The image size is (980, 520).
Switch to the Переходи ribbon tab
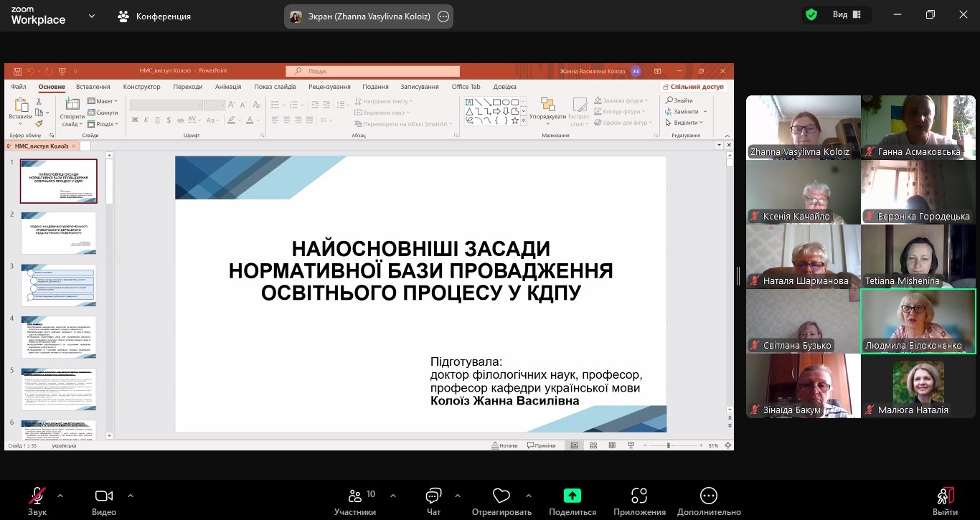point(188,87)
